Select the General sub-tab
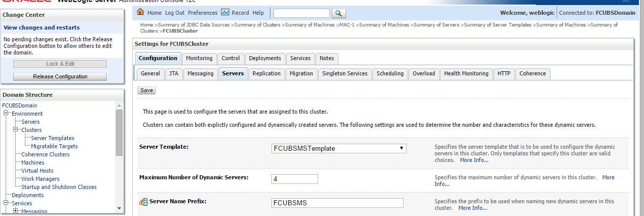This screenshot has width=644, height=216. 150,73
